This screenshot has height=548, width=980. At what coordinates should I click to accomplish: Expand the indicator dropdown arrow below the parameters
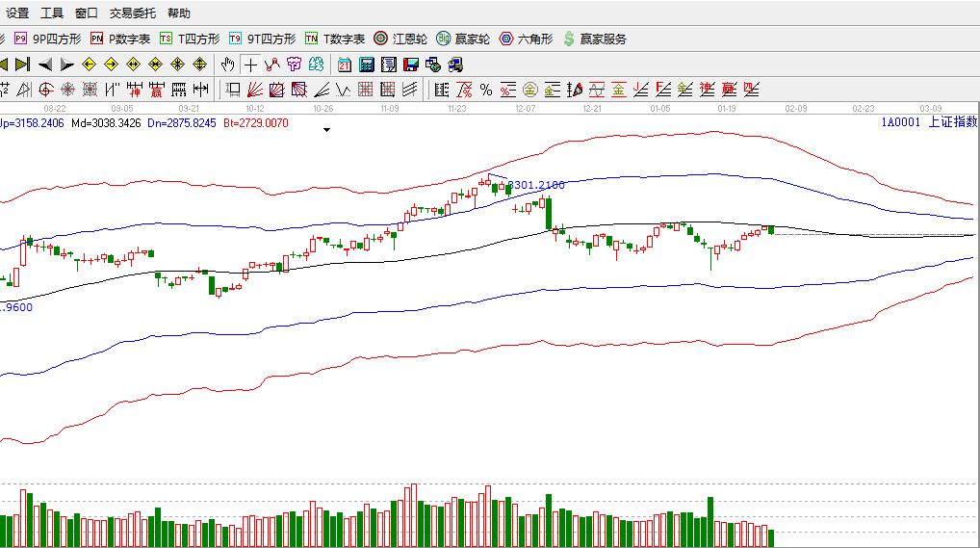326,130
